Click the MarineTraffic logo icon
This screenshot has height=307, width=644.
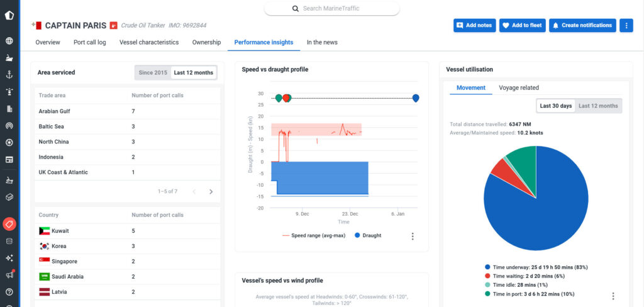click(9, 16)
